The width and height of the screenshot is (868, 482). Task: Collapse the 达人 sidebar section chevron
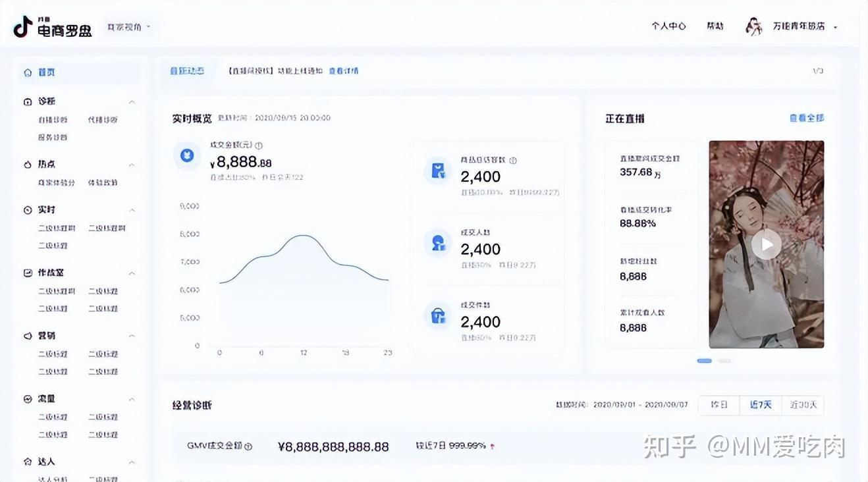[132, 462]
